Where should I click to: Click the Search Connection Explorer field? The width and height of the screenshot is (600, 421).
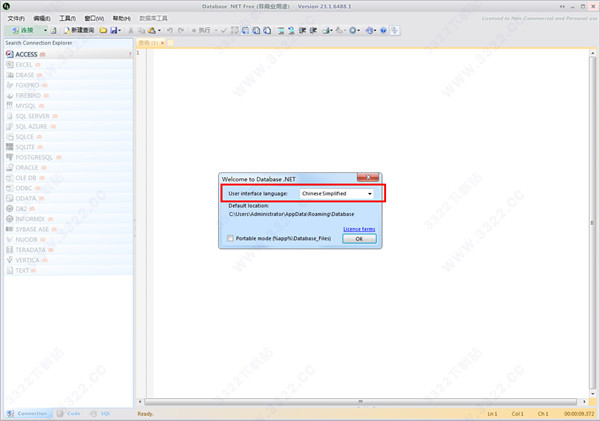click(x=68, y=43)
